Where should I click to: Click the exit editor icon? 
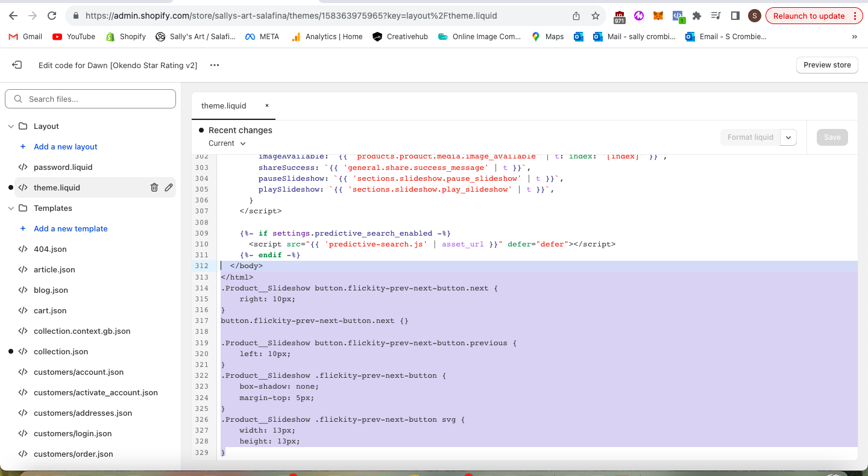[x=17, y=65]
